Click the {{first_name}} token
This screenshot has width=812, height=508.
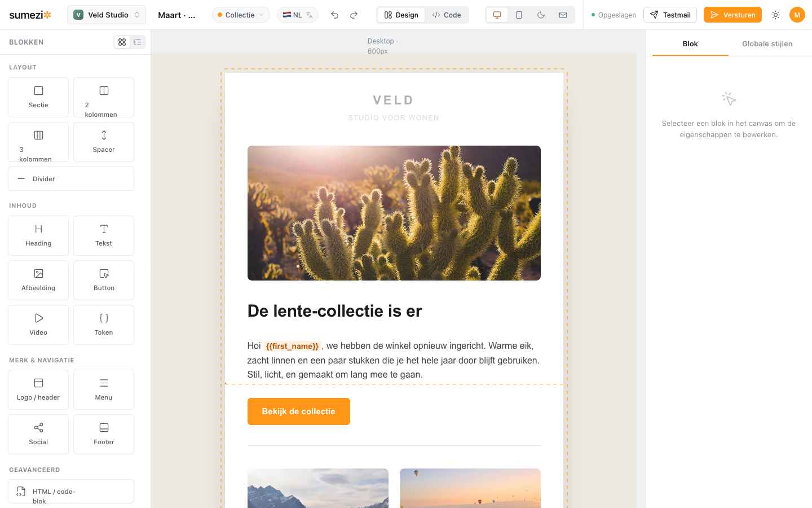(x=292, y=346)
